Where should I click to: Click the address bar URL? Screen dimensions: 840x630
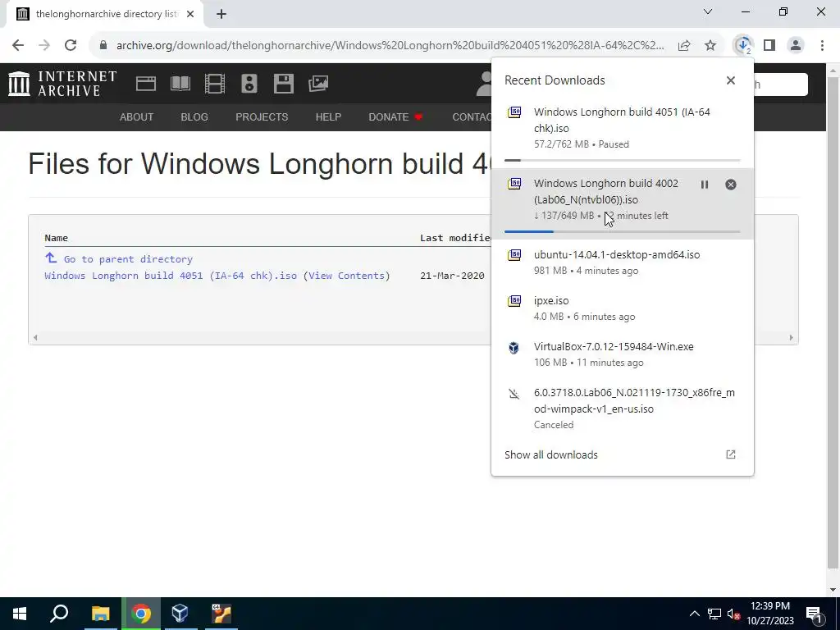coord(390,46)
